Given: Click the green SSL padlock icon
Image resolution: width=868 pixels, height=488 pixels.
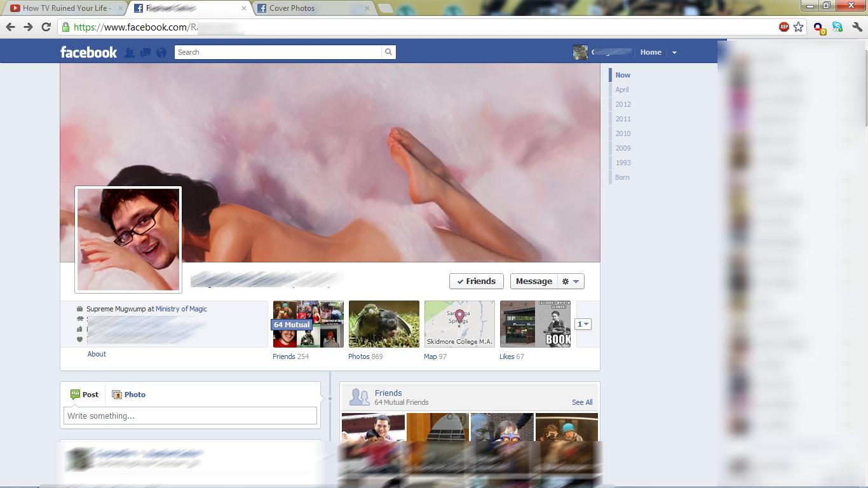Looking at the screenshot, I should pyautogui.click(x=65, y=27).
